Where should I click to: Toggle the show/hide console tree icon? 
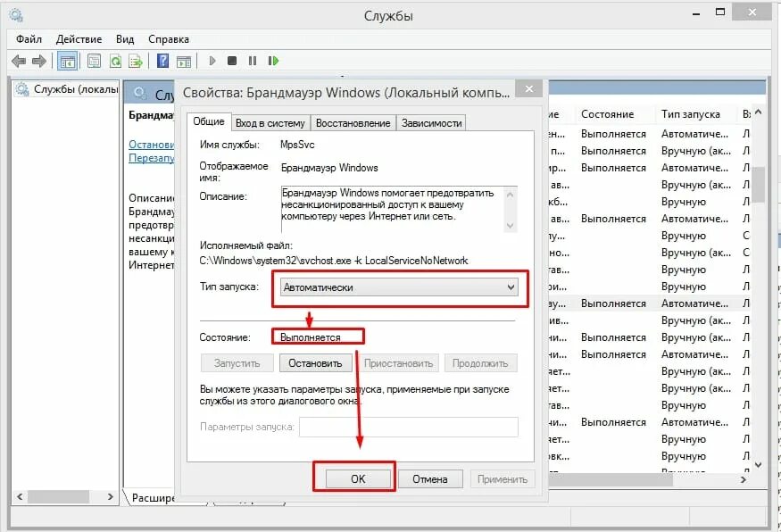pos(67,61)
